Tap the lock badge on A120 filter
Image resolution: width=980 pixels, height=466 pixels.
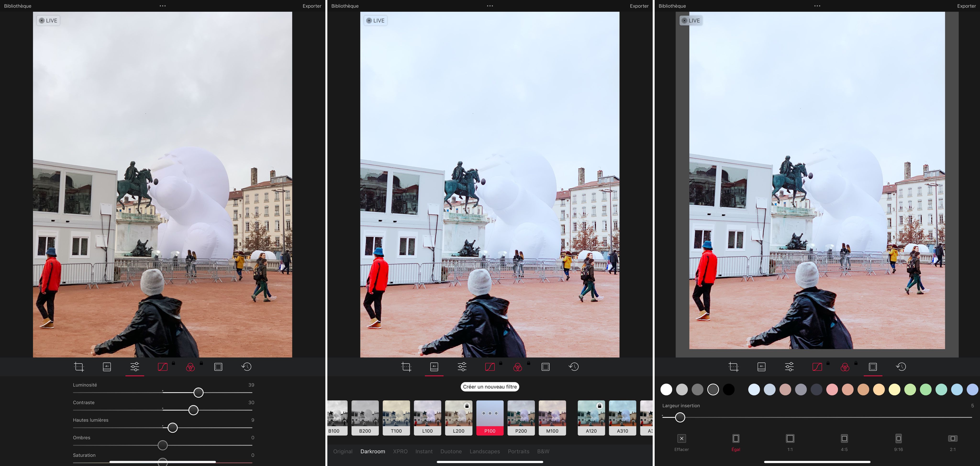[600, 405]
